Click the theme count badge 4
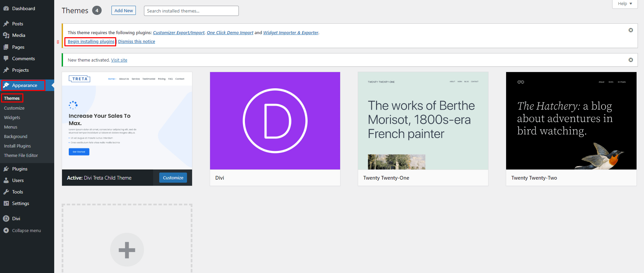 click(x=97, y=10)
